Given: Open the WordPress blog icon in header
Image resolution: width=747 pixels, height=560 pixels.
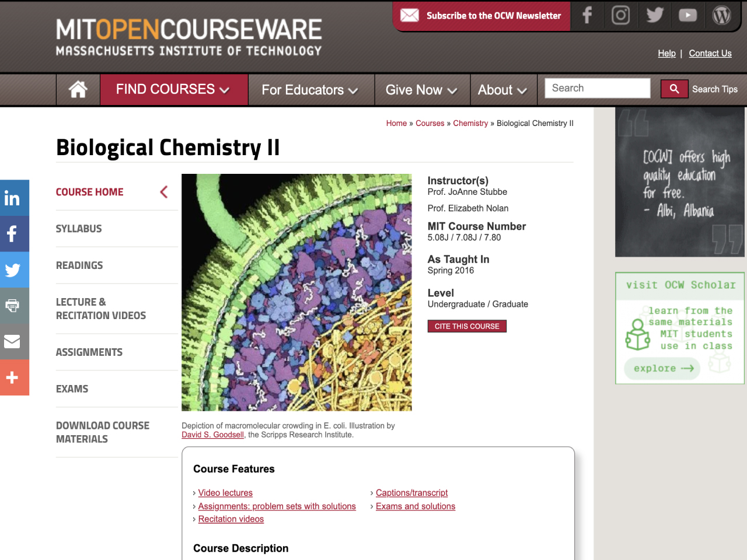Looking at the screenshot, I should point(721,15).
